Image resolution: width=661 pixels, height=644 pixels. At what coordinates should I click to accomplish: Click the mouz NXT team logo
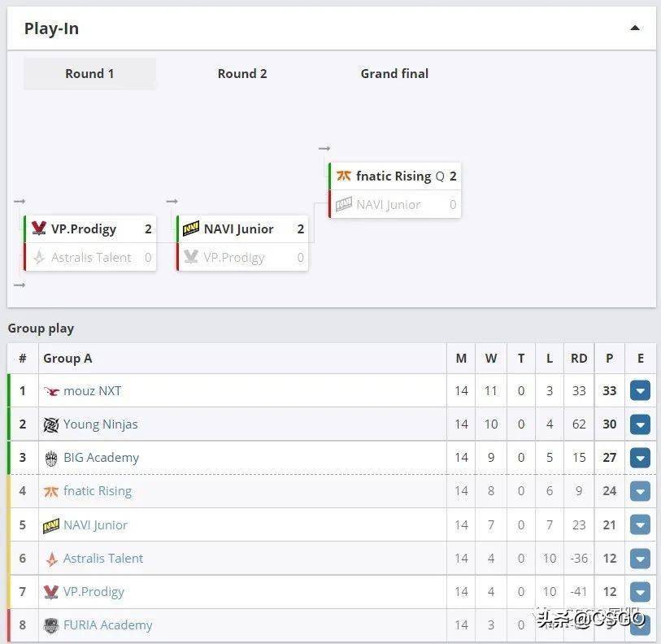coord(51,391)
